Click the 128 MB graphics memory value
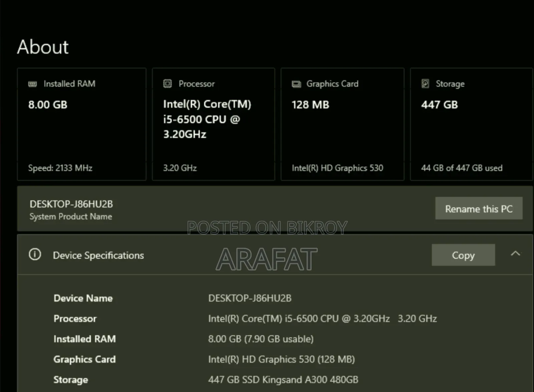Viewport: 534px width, 392px height. (x=310, y=105)
